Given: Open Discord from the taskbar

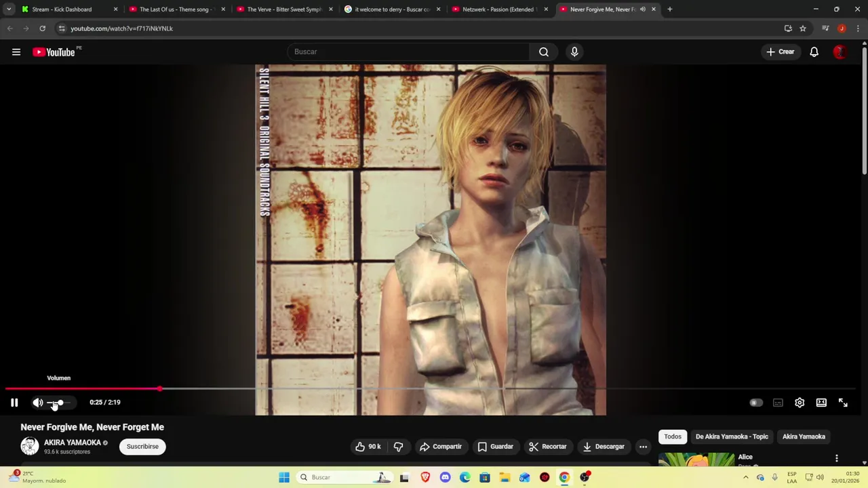Looking at the screenshot, I should click(x=445, y=477).
